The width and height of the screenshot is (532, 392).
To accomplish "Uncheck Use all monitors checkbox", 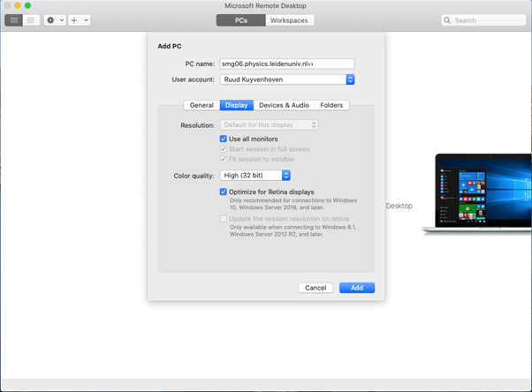I will point(224,139).
